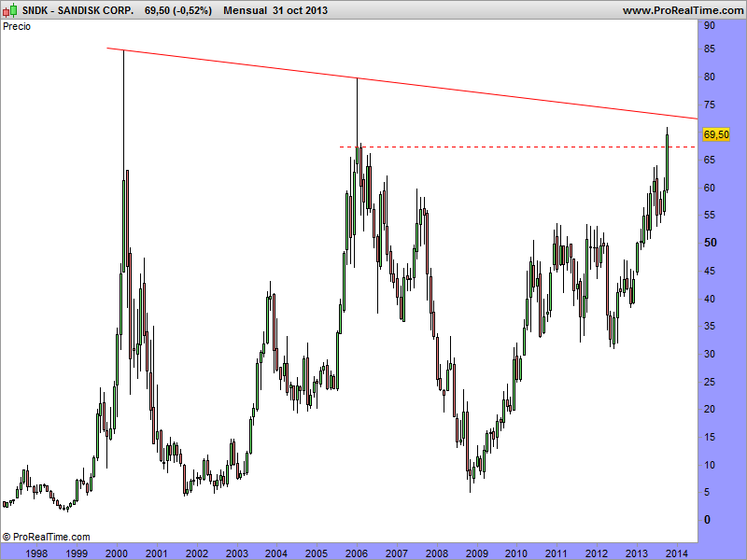Select the red descending trendline
747x560 pixels.
(x=402, y=83)
